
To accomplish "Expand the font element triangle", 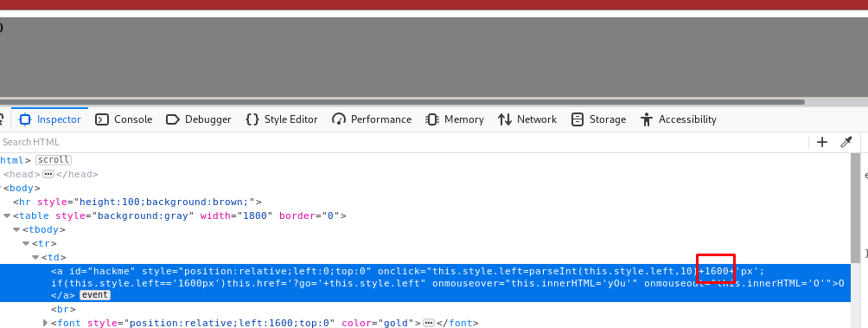I will (x=46, y=323).
